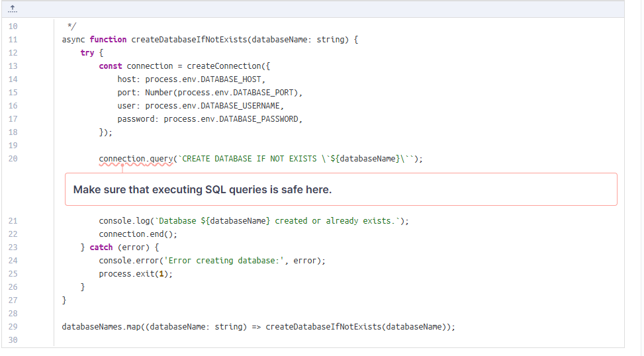Viewport: 644px width, 356px height.
Task: Click 'password: process.env.DATABASE_PASSWORD,' line
Action: tap(210, 119)
